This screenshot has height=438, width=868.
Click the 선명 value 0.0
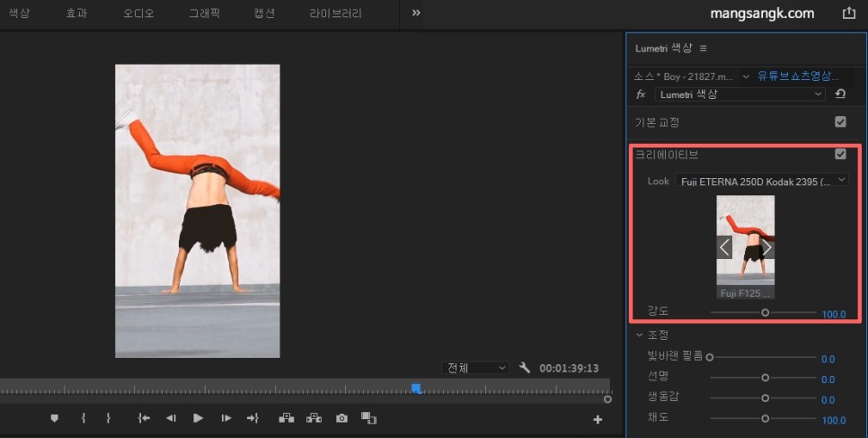(x=828, y=380)
